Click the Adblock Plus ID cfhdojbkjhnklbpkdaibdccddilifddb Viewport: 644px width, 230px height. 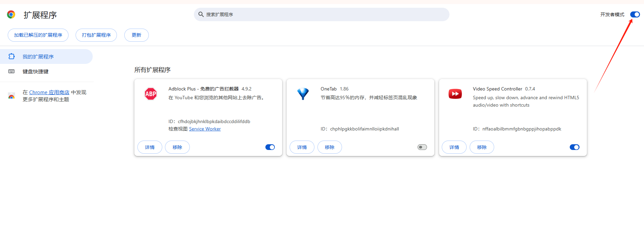tap(214, 121)
